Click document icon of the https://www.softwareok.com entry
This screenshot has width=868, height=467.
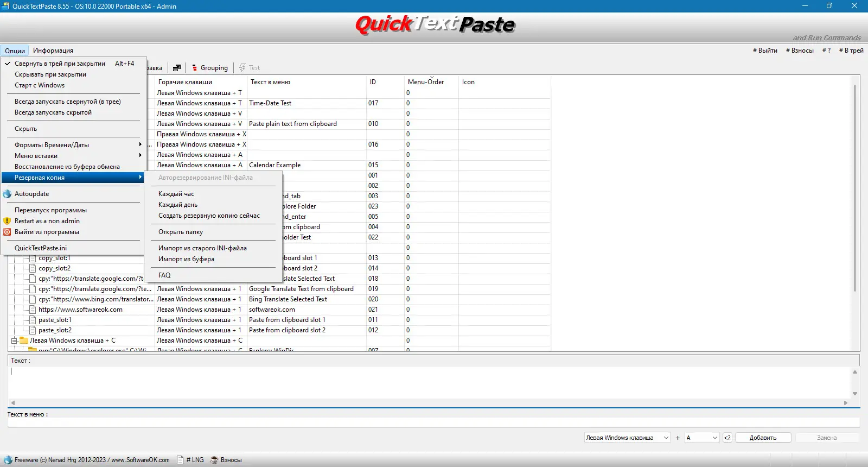[x=33, y=310]
